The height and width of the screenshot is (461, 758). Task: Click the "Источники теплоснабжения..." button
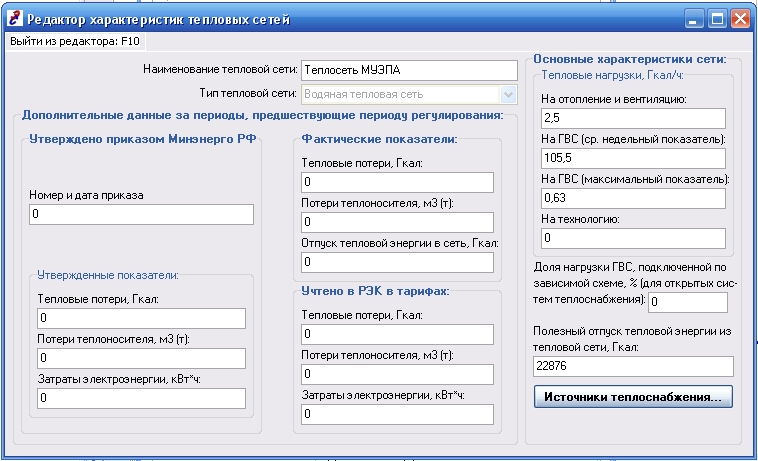(x=633, y=397)
